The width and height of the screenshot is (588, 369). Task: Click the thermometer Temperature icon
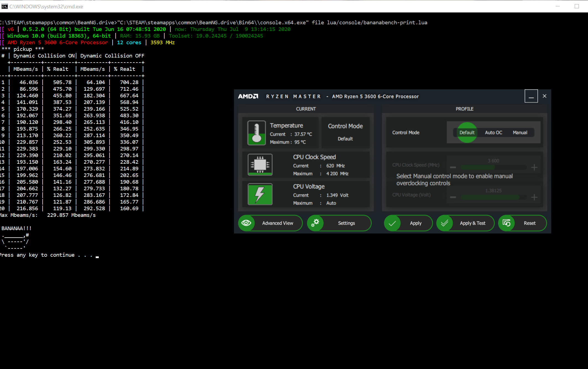[256, 133]
